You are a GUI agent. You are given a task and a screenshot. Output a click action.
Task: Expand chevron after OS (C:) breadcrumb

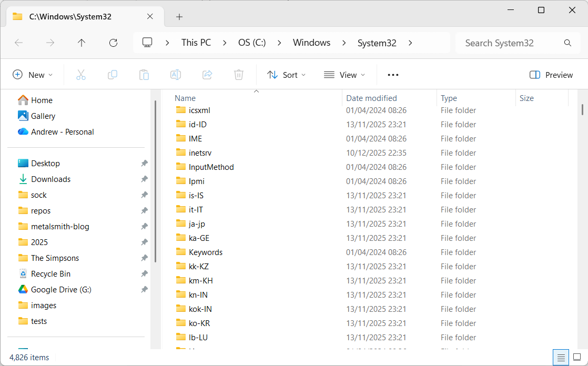[279, 43]
